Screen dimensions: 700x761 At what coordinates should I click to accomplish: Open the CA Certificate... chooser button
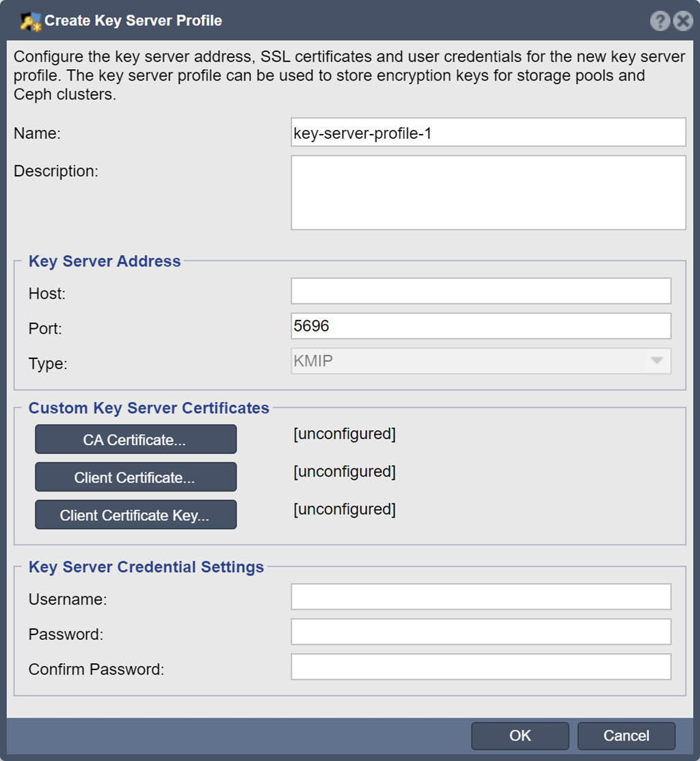(135, 439)
